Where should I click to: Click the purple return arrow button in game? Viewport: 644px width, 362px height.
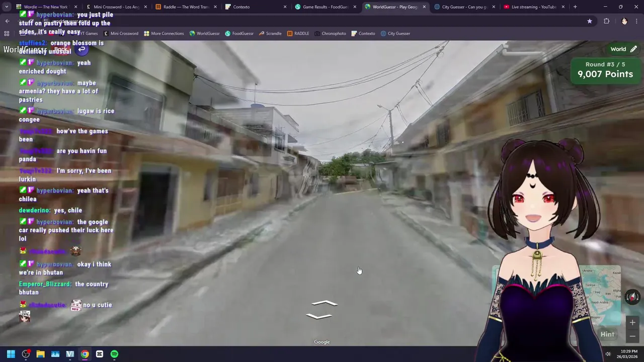[x=82, y=49]
